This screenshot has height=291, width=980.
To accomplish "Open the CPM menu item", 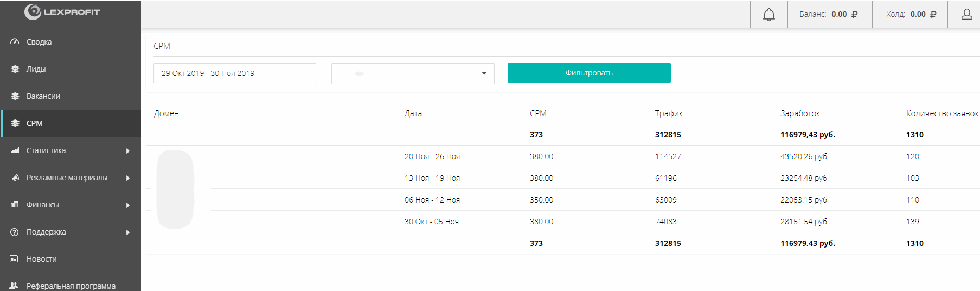I will pos(35,123).
